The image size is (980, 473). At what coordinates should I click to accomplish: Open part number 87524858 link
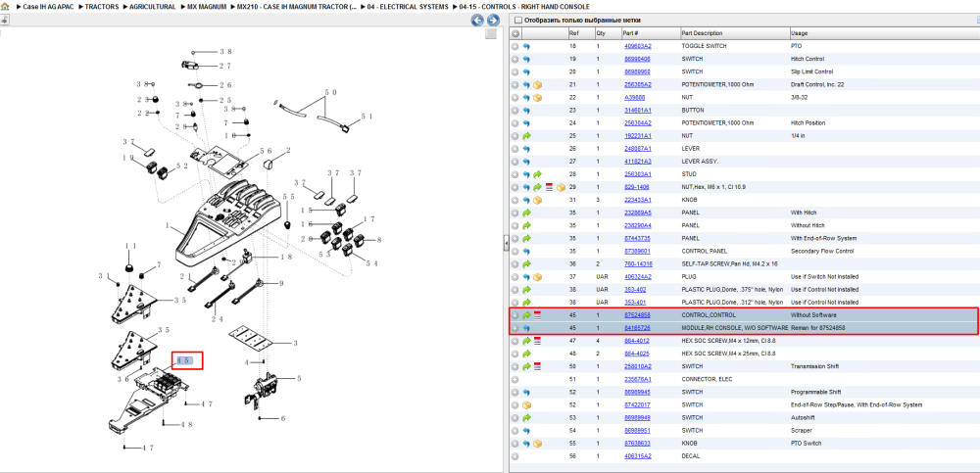coord(637,315)
